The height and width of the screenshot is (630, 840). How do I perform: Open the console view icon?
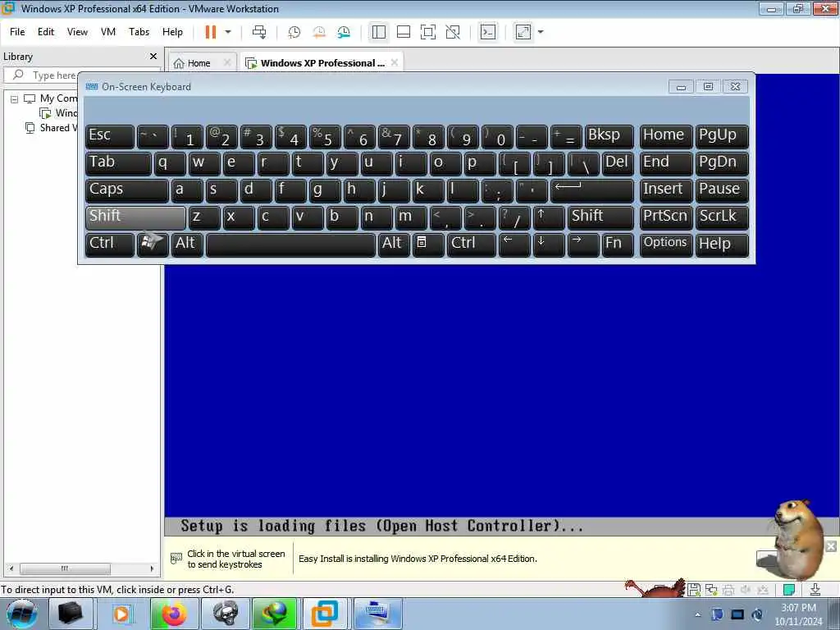tap(488, 32)
